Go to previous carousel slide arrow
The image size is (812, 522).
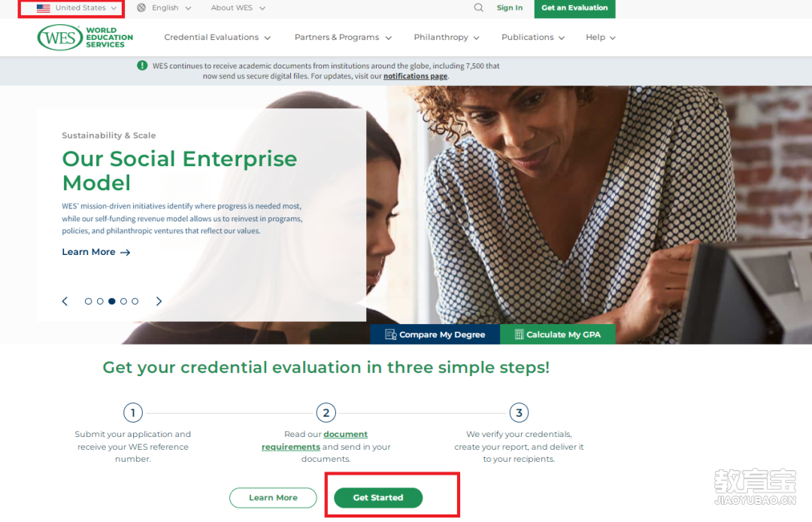[x=65, y=302]
